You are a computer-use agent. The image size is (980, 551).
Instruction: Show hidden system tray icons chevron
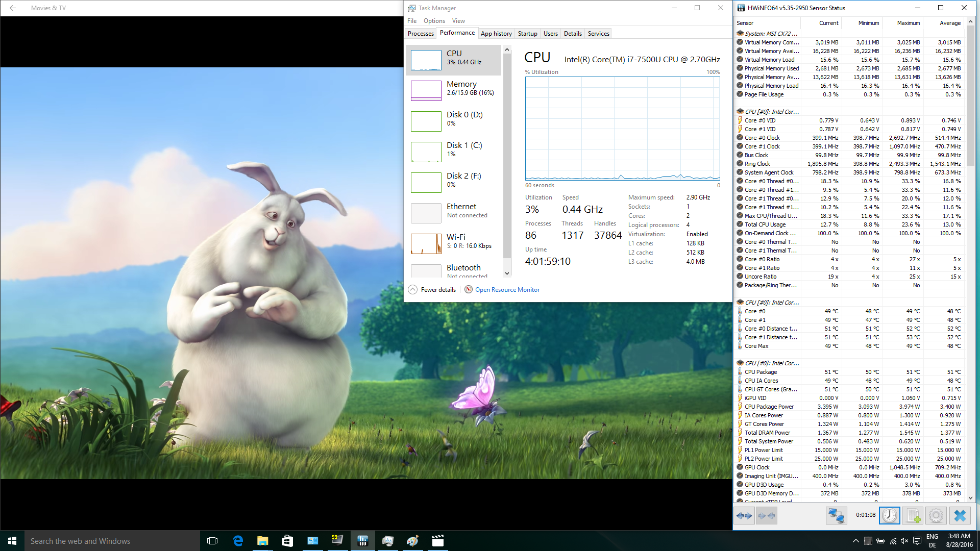click(x=855, y=541)
